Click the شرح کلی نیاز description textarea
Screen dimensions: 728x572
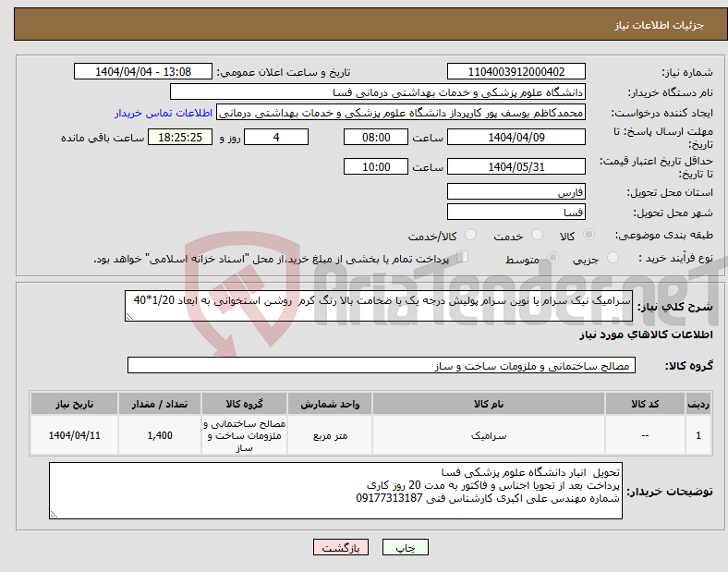point(379,306)
